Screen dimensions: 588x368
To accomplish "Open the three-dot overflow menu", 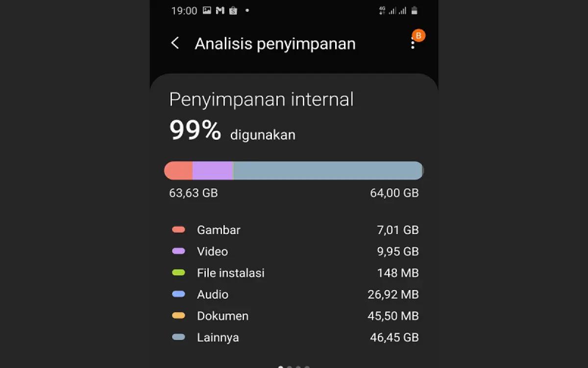I will [413, 44].
